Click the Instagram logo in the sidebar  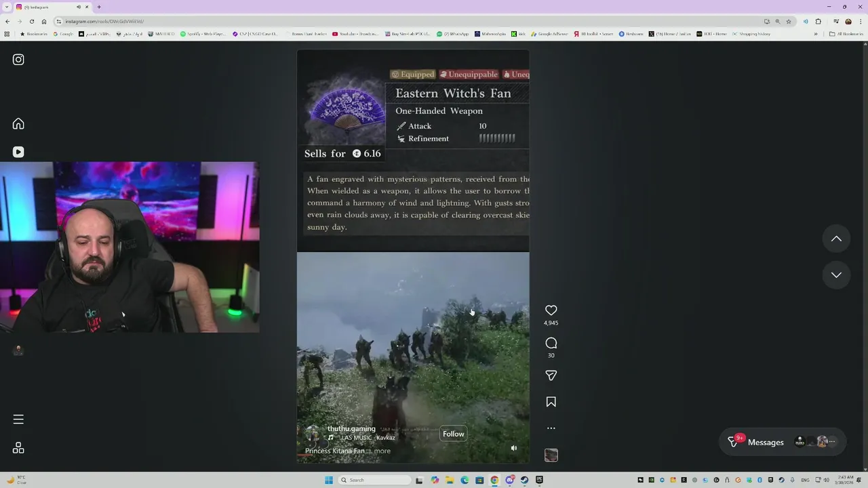click(x=18, y=60)
